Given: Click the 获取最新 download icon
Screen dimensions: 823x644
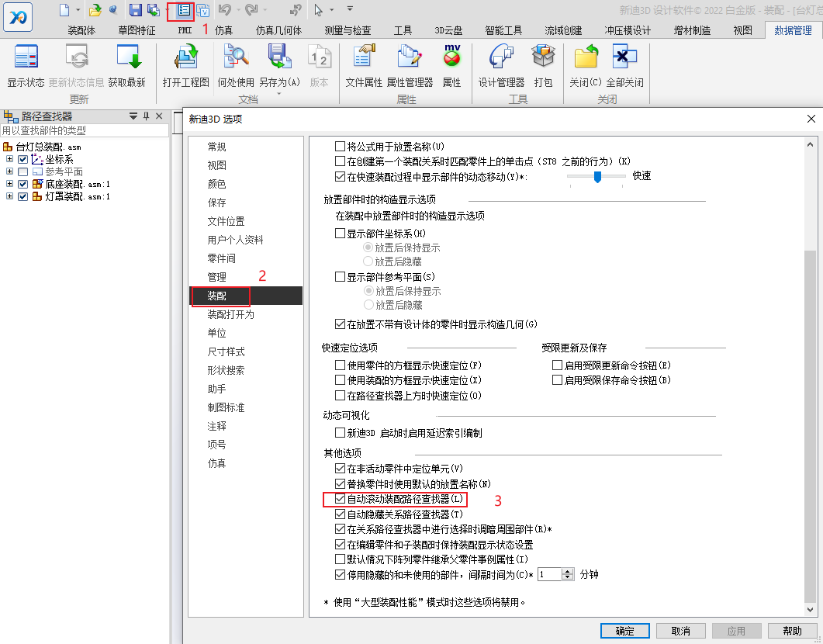Looking at the screenshot, I should pos(129,57).
